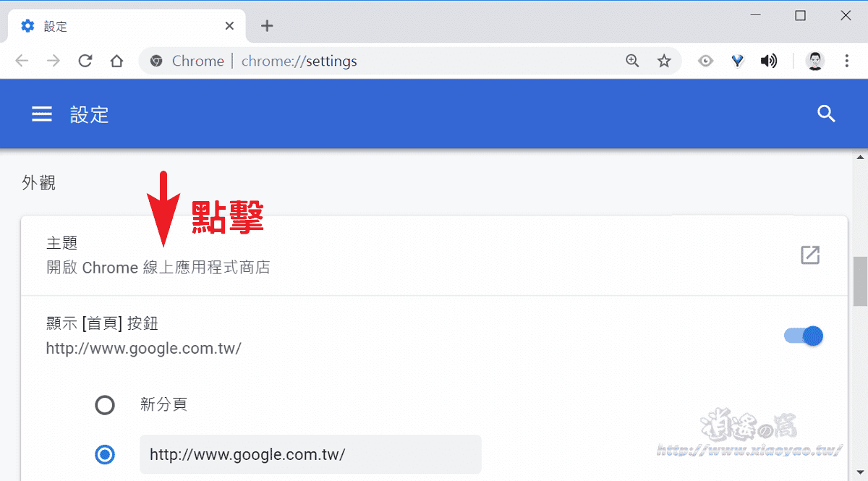Open the Chrome three-dot menu
Viewport: 868px width, 481px height.
[x=847, y=61]
